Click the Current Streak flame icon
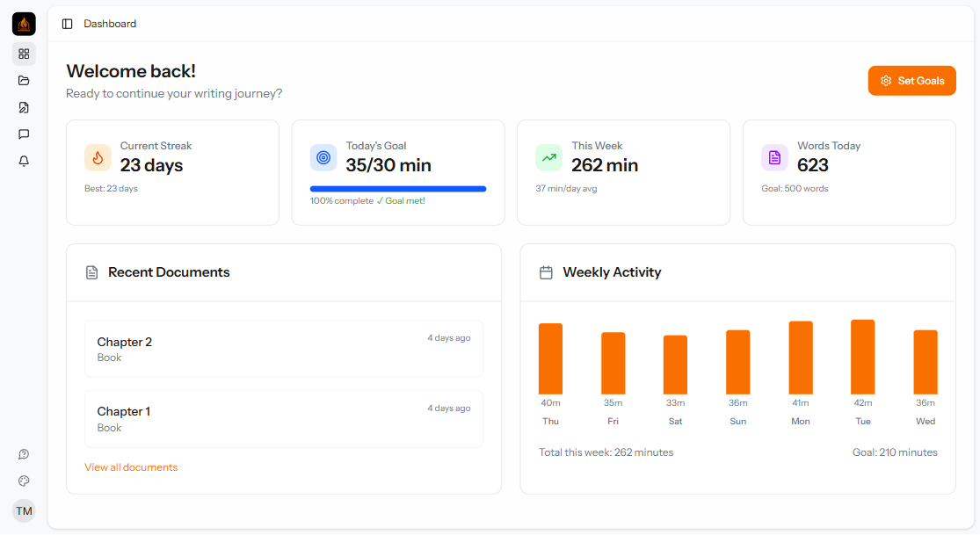 (x=98, y=157)
